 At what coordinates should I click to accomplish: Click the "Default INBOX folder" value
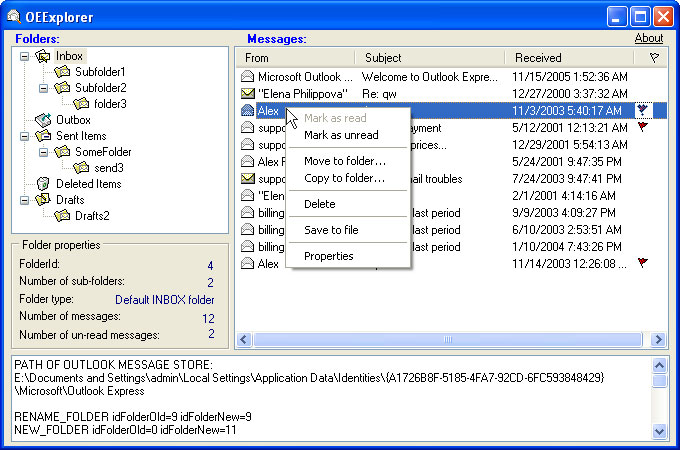(164, 300)
